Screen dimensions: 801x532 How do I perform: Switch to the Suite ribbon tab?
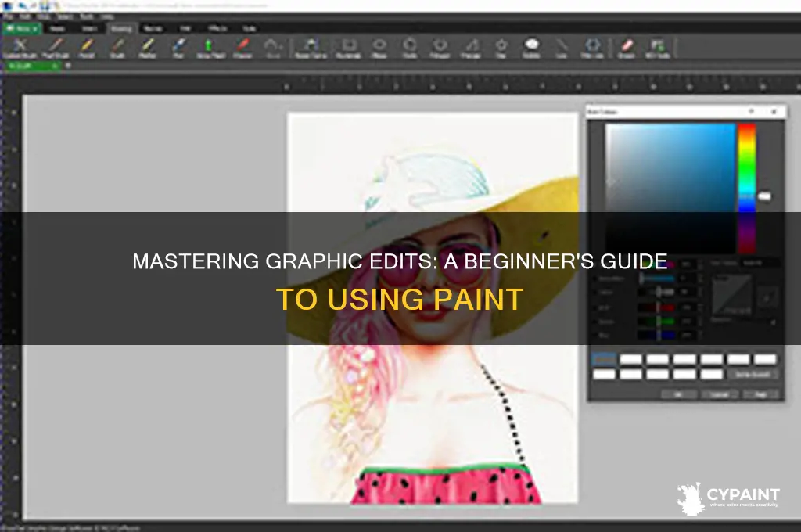[x=250, y=29]
